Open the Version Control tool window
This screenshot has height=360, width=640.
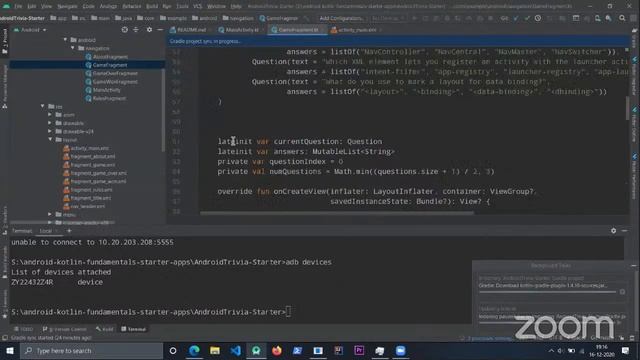point(65,329)
